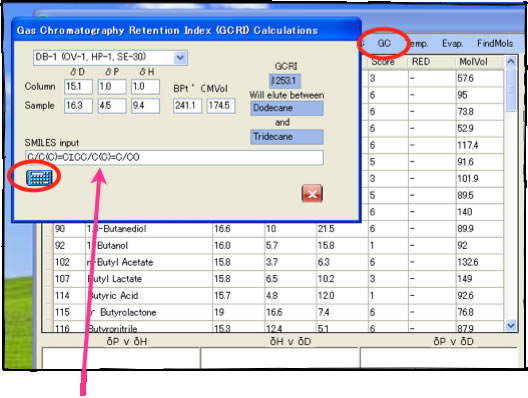Sort by the RED column header
This screenshot has width=528, height=398.
(432, 62)
